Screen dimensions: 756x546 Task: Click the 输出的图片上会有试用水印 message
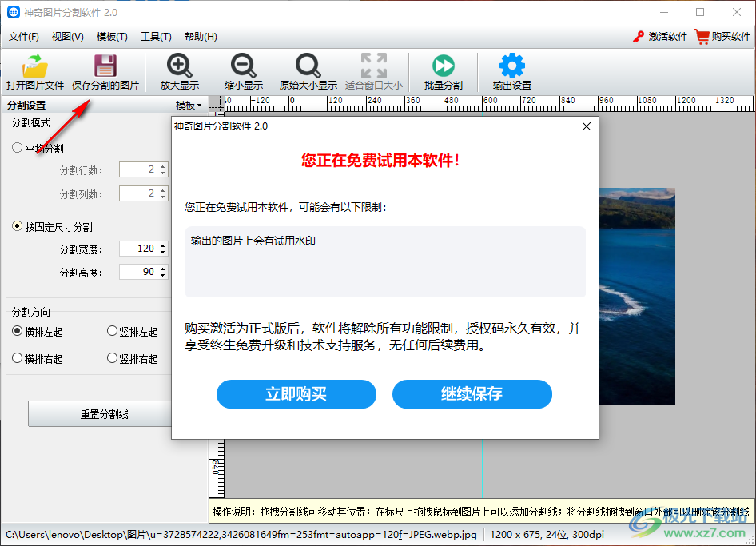click(x=253, y=241)
